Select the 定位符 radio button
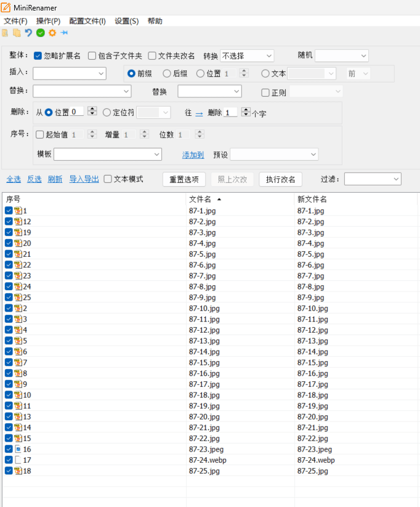The width and height of the screenshot is (420, 507). point(107,113)
